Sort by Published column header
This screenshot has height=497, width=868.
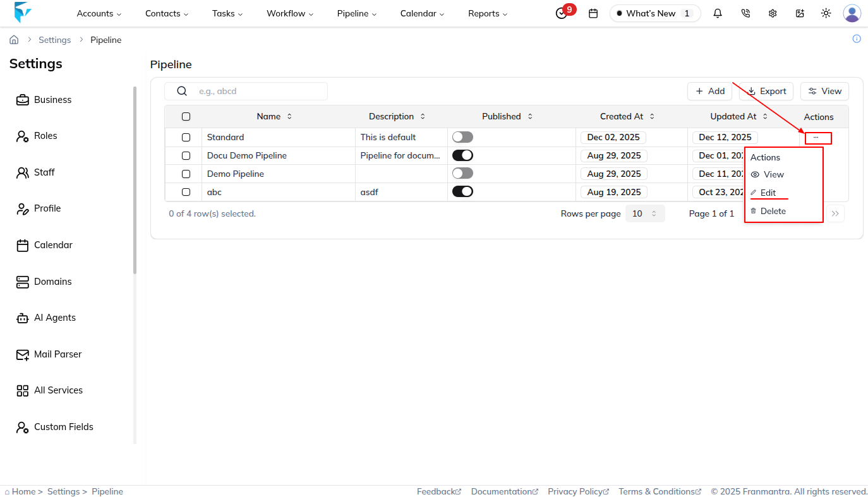[508, 116]
